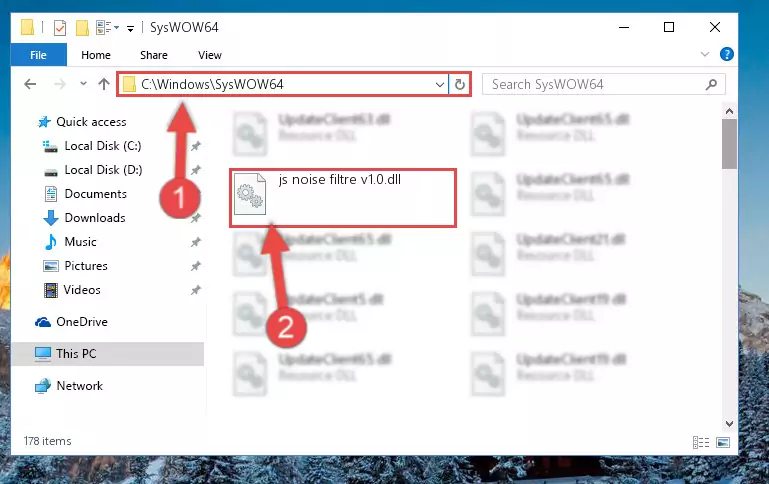The height and width of the screenshot is (484, 769).
Task: Open the File menu tab
Action: (38, 55)
